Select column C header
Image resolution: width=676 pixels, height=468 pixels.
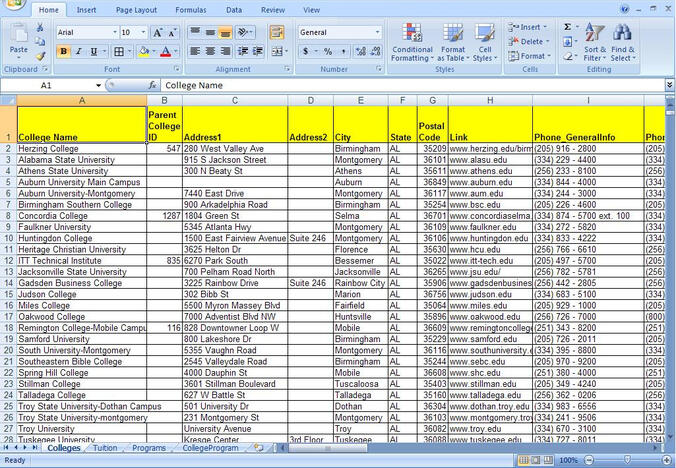tap(235, 100)
